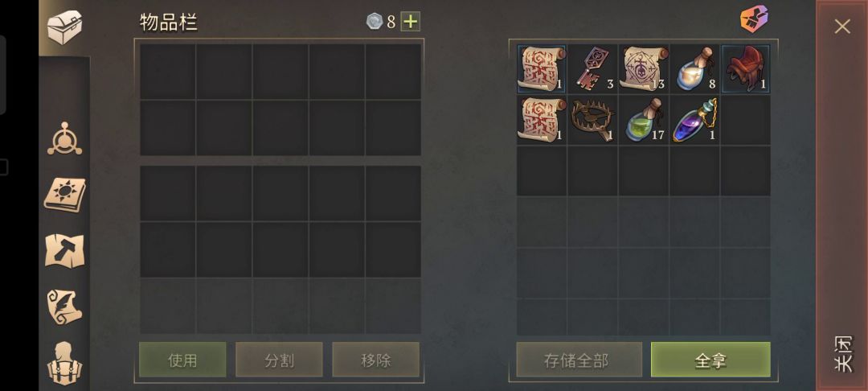868x391 pixels.
Task: Tap the colorful cleaning chest icon
Action: [x=754, y=19]
